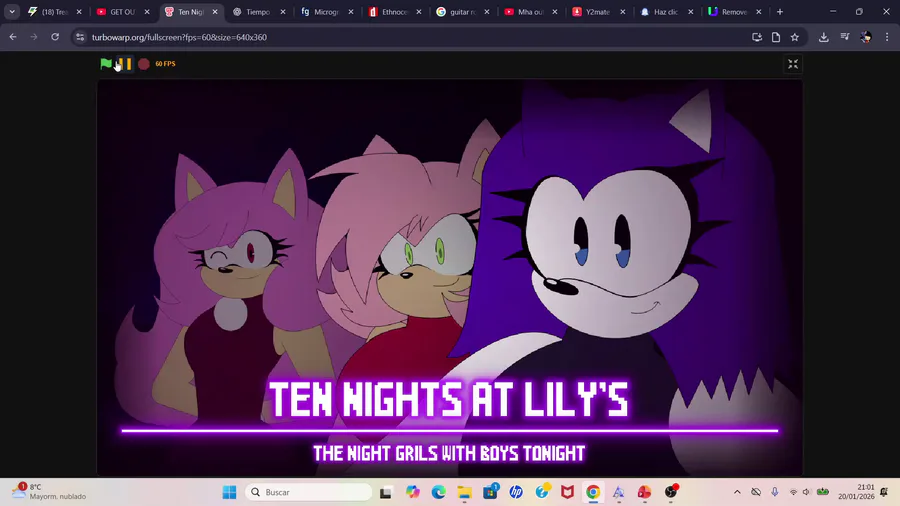The width and height of the screenshot is (900, 506).
Task: Close the GET OU tab
Action: pos(147,12)
